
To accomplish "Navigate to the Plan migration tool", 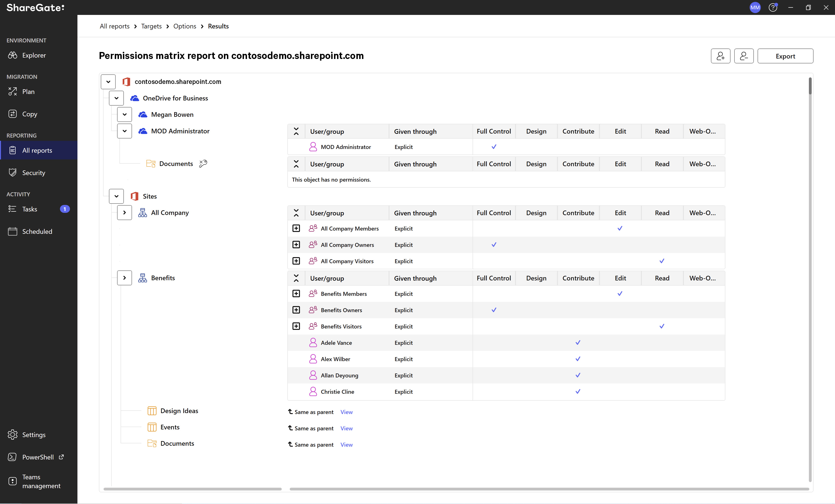I will (x=28, y=91).
